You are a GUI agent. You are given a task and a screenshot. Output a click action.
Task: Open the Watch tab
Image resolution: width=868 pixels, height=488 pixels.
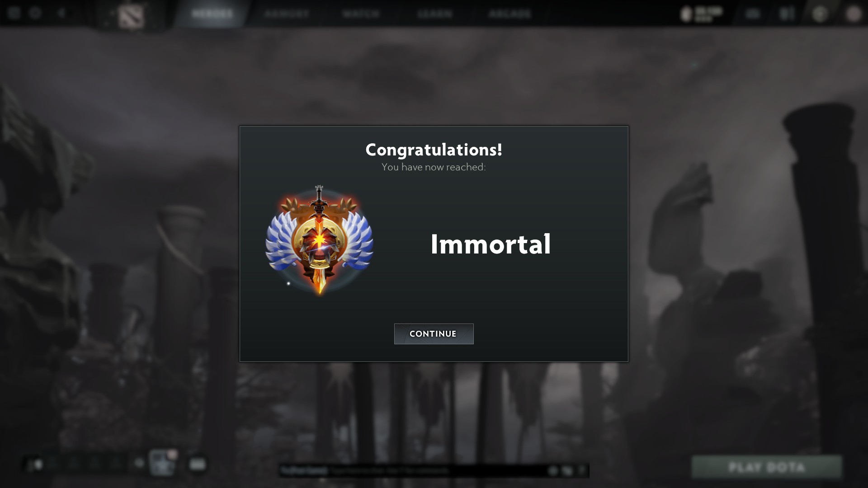361,14
